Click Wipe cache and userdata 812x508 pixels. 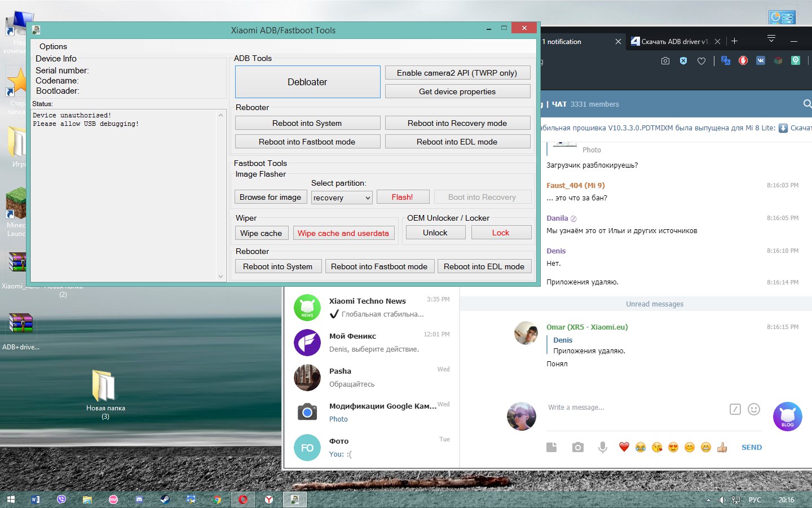pos(343,233)
